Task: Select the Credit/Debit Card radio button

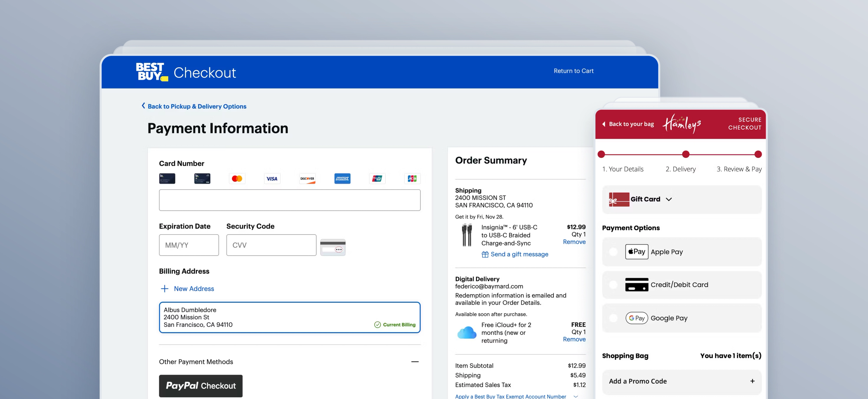Action: point(613,285)
